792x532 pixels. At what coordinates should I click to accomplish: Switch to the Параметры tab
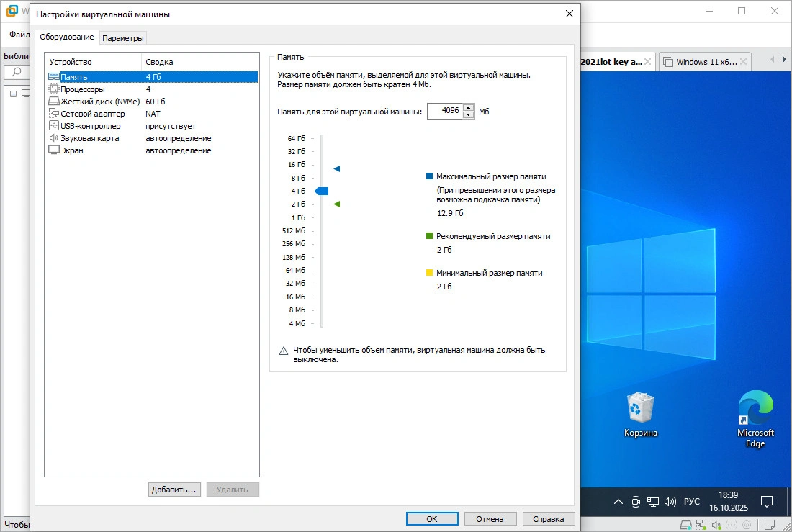point(123,38)
